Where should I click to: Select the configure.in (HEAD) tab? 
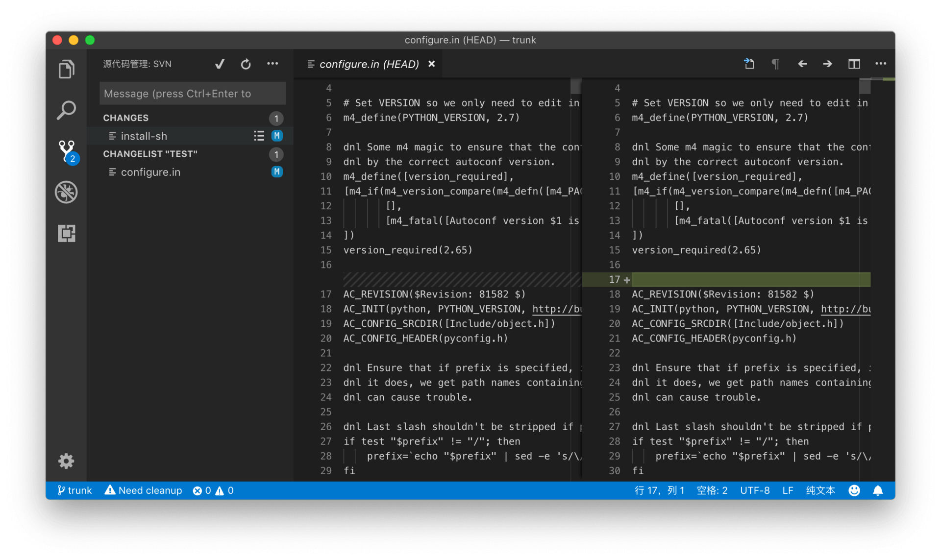[369, 64]
